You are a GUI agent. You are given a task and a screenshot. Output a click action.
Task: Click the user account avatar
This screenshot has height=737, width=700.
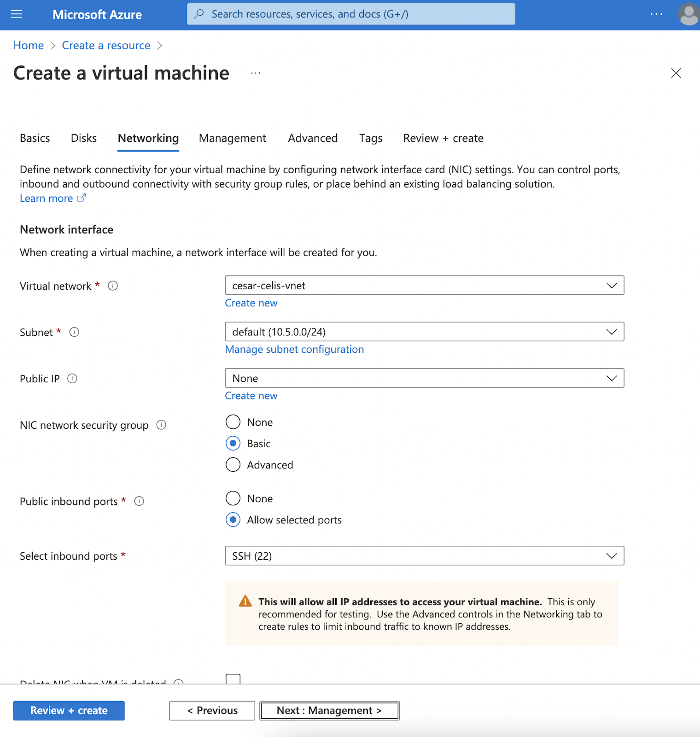688,14
